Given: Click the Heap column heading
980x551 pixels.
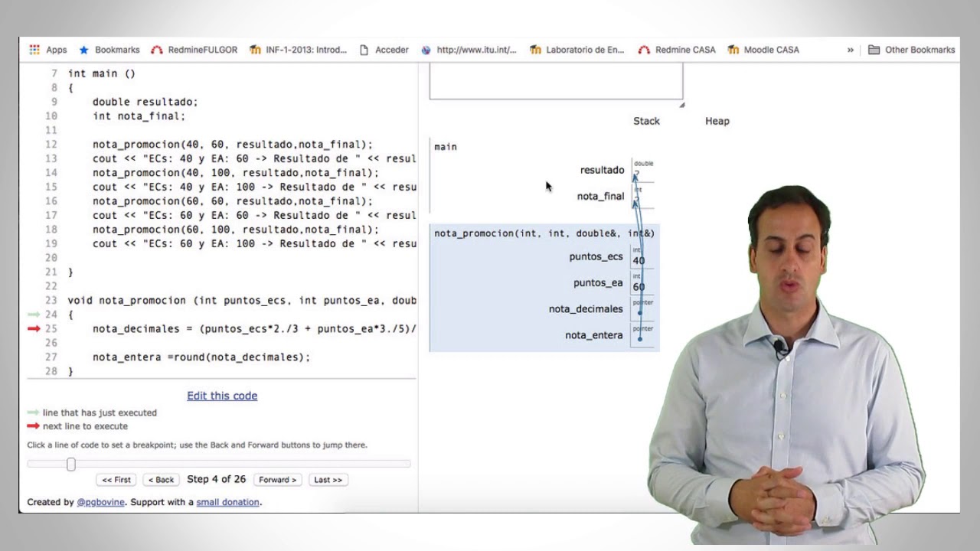Looking at the screenshot, I should [717, 121].
